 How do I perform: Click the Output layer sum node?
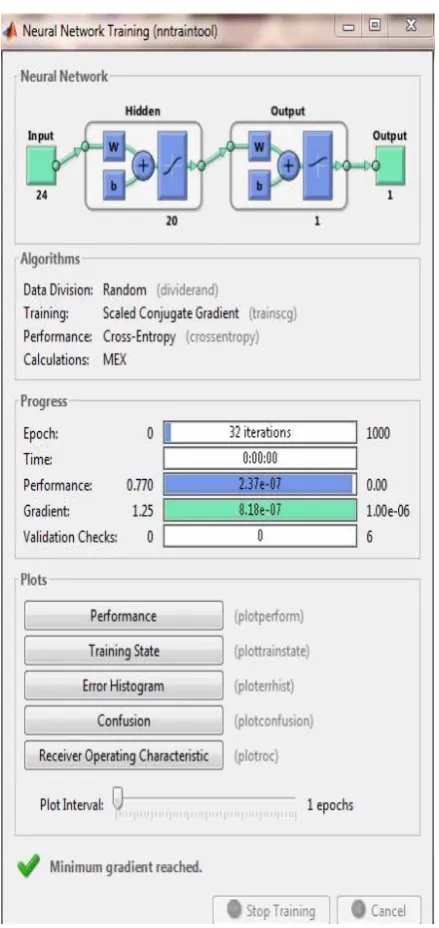point(289,166)
